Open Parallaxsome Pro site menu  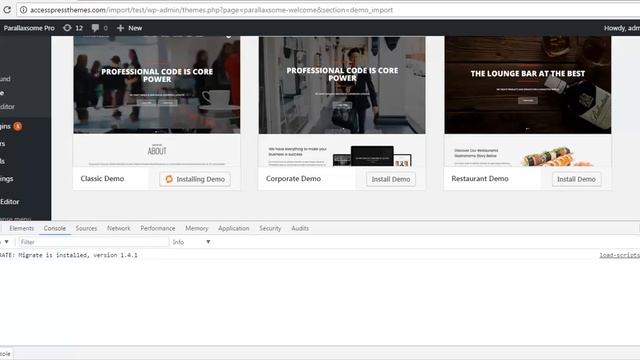[29, 28]
